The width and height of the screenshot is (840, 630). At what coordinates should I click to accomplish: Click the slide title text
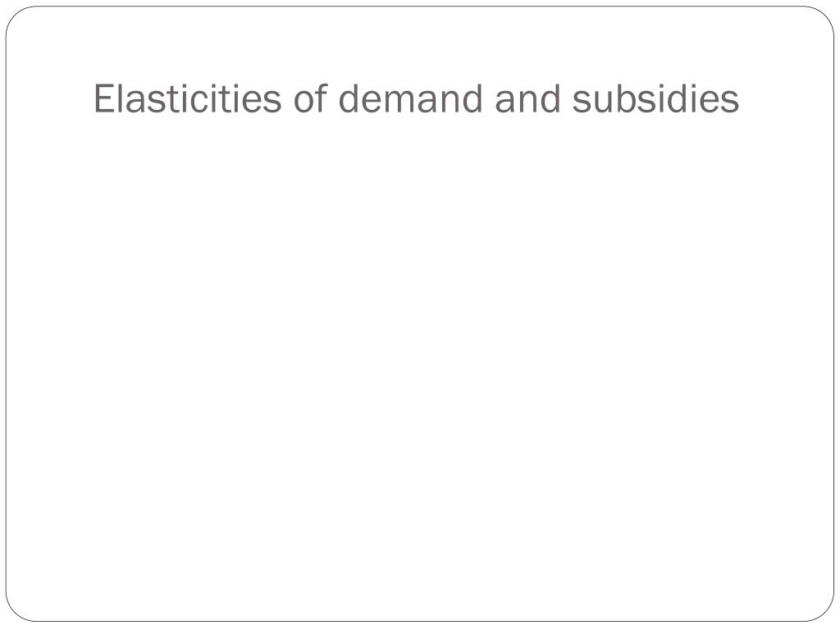click(416, 99)
